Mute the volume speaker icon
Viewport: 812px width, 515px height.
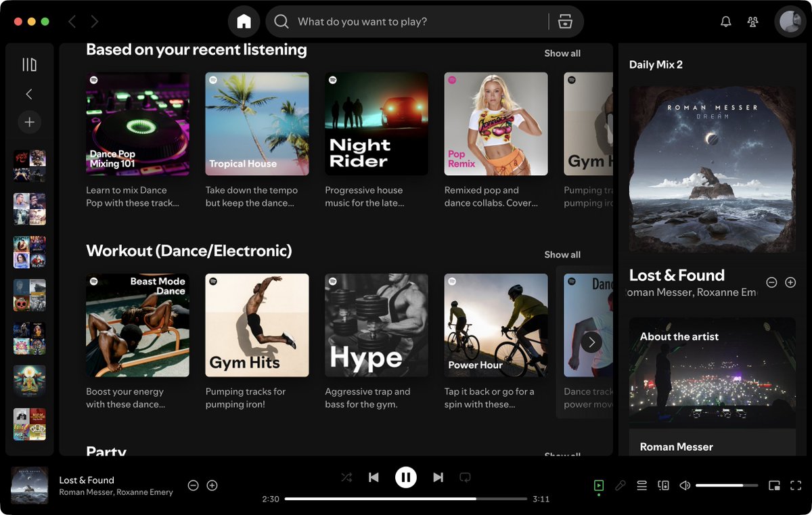(x=685, y=485)
